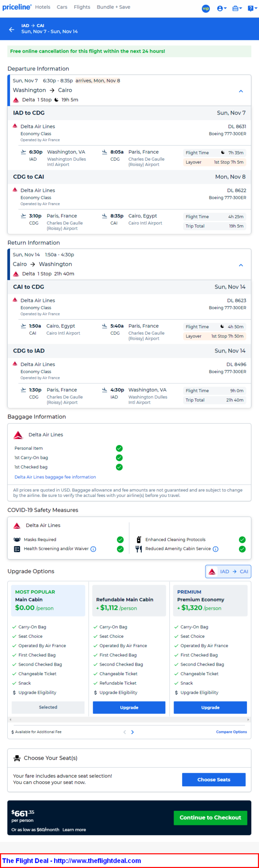
Task: Click the 1st Carry-On bag green checkmark
Action: (x=119, y=458)
